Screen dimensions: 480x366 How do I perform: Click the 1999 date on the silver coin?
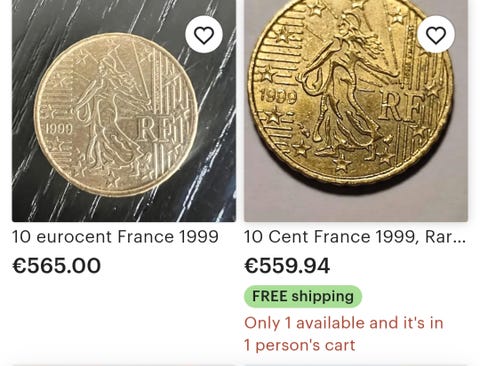59,129
